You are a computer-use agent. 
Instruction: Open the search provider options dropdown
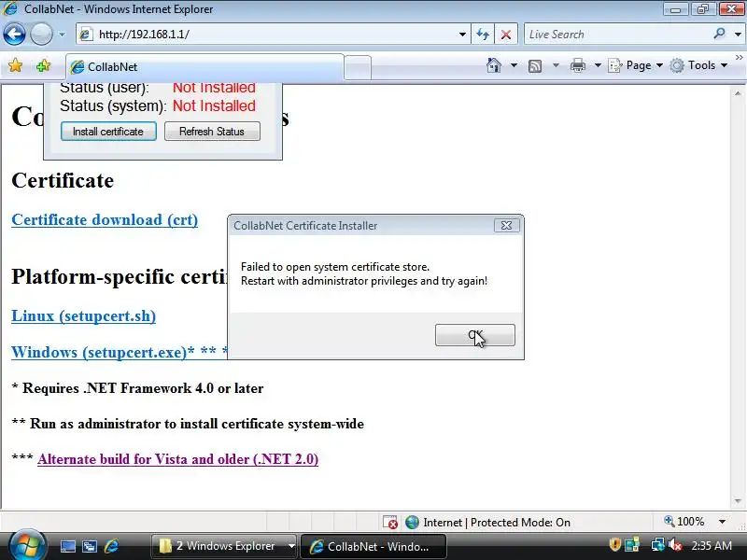pyautogui.click(x=738, y=35)
